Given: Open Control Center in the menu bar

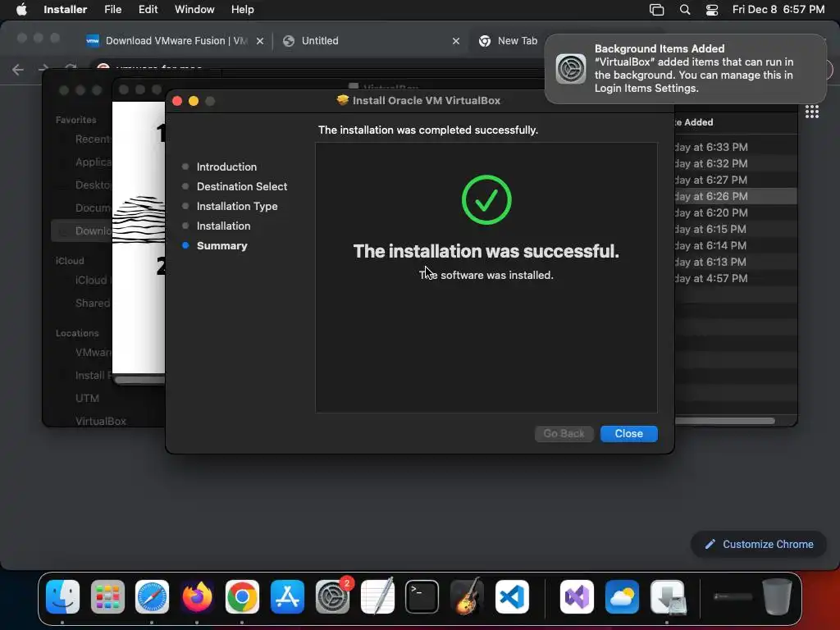Looking at the screenshot, I should [x=711, y=10].
